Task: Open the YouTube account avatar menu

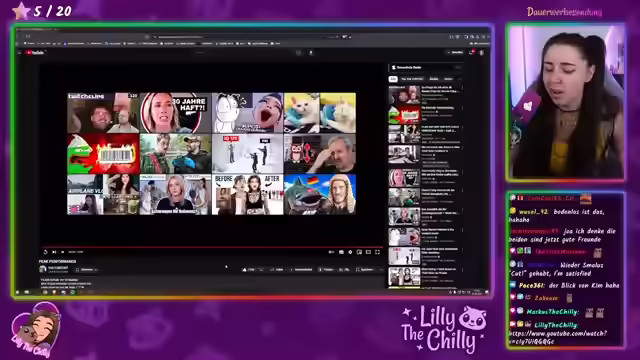Action: [482, 53]
